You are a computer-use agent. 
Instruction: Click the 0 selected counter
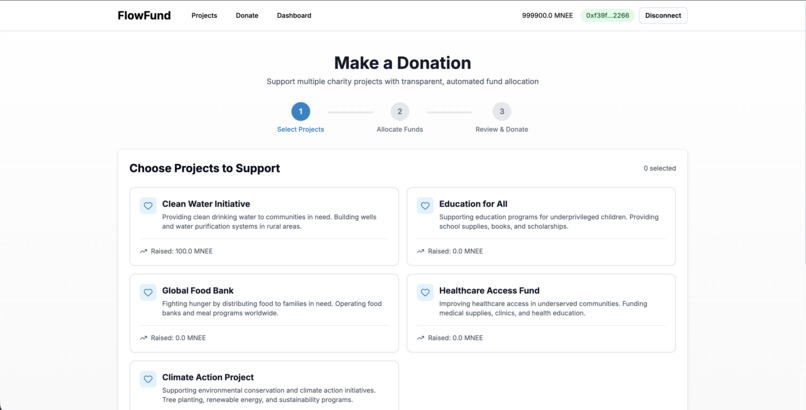(x=660, y=169)
